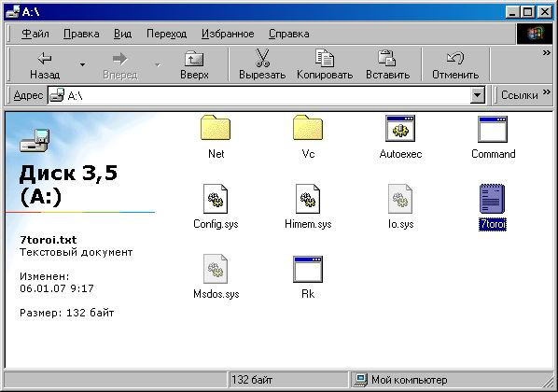Click inside the address field A:\

tap(259, 95)
